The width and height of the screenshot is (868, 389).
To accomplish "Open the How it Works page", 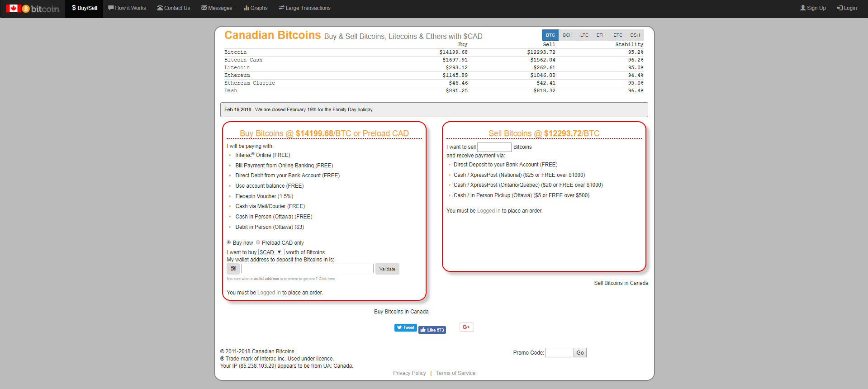I will click(127, 8).
